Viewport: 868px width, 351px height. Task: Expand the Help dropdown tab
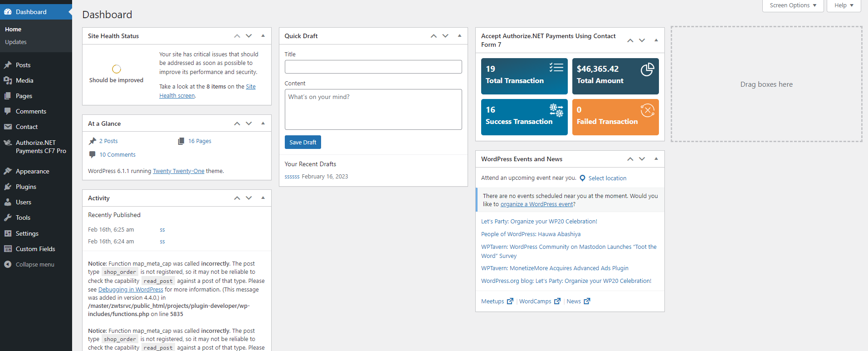coord(843,5)
